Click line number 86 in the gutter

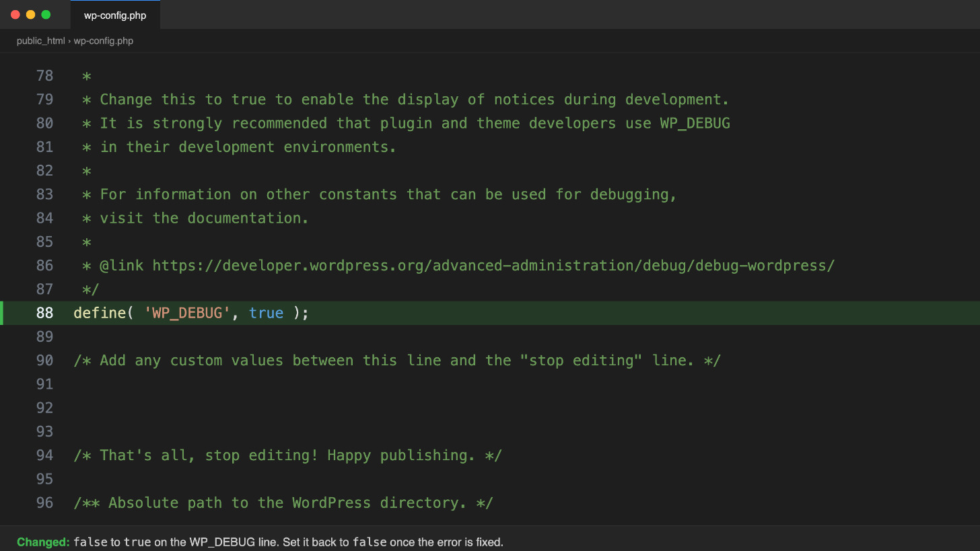click(x=44, y=266)
